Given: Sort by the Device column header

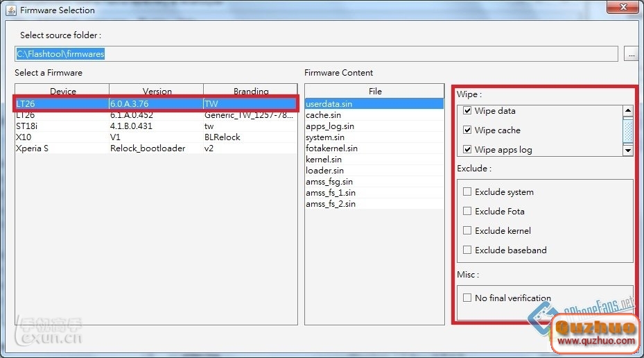Looking at the screenshot, I should pos(62,91).
